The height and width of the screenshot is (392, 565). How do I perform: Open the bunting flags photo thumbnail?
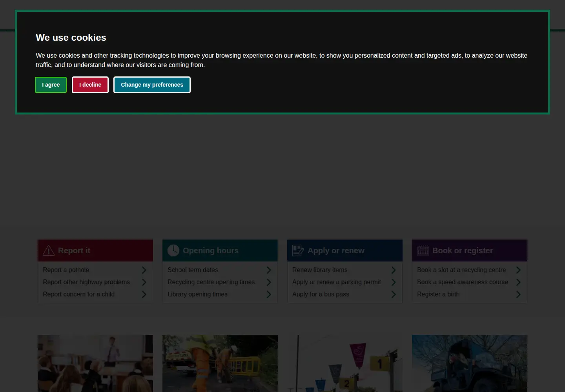coord(345,363)
